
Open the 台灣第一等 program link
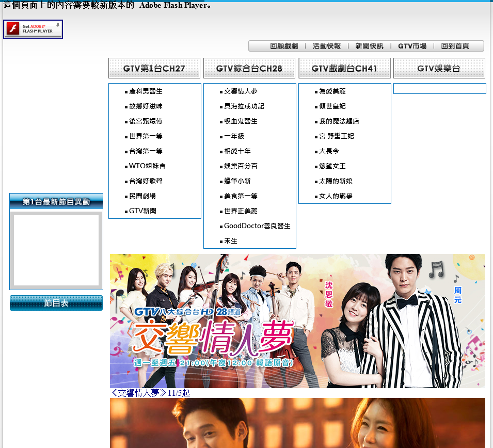click(x=146, y=151)
